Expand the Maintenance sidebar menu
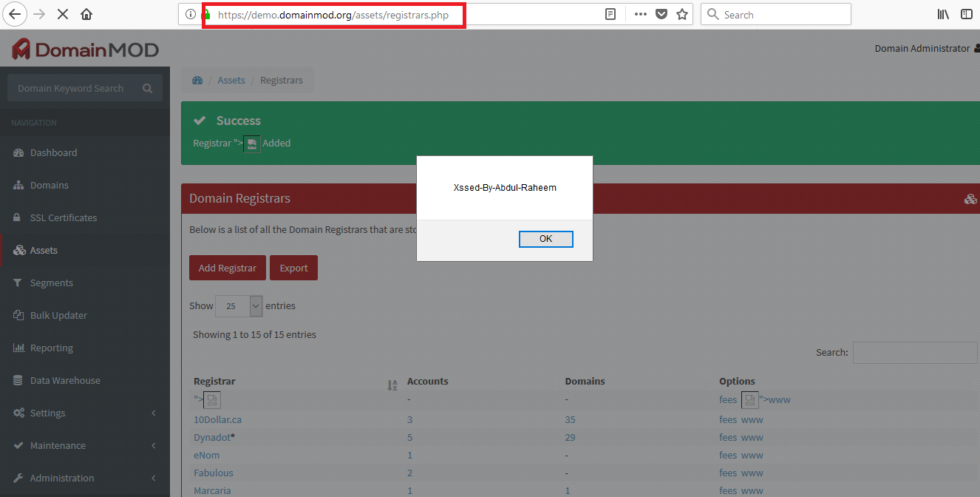 coord(85,445)
